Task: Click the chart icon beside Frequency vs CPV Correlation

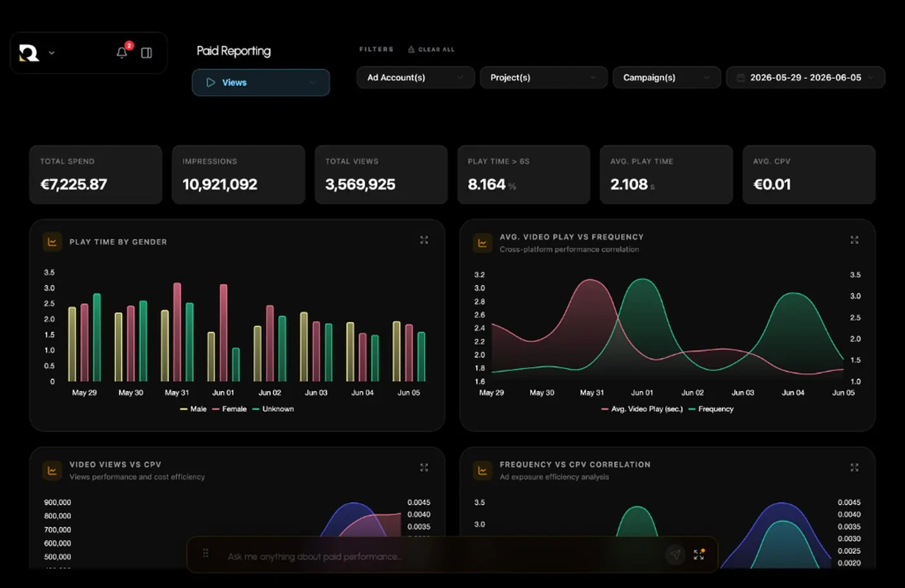Action: pos(482,470)
